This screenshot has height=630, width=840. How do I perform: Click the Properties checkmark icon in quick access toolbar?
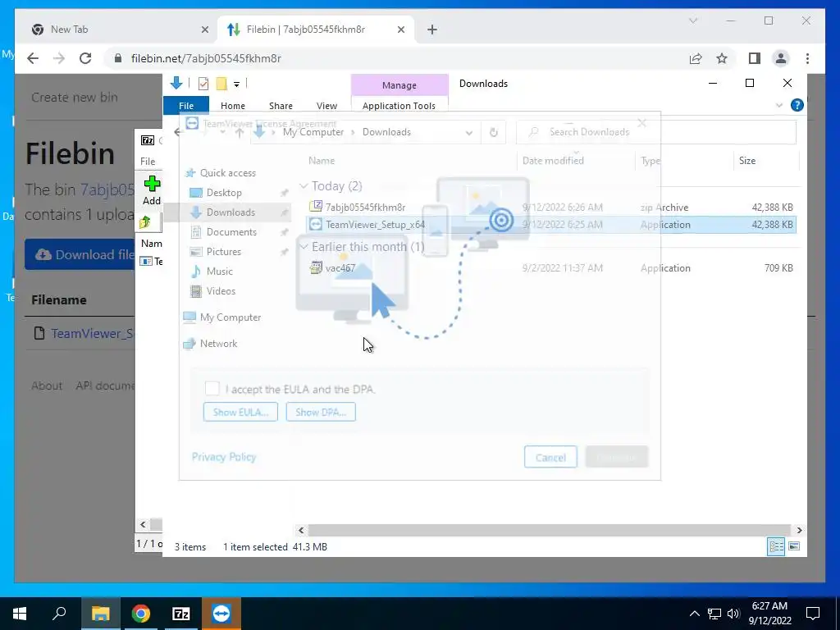point(203,83)
